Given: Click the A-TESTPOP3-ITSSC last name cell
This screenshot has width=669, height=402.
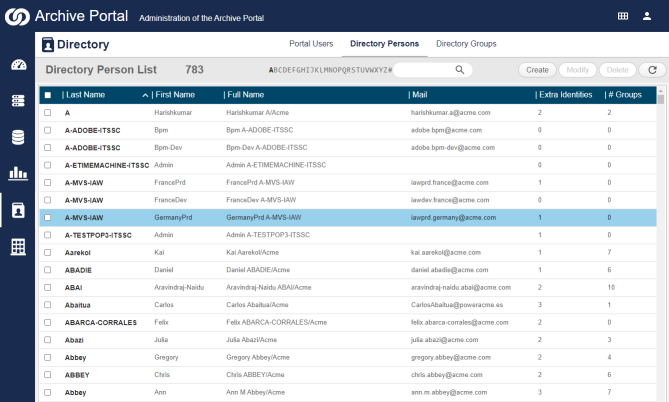Looking at the screenshot, I should point(98,235).
